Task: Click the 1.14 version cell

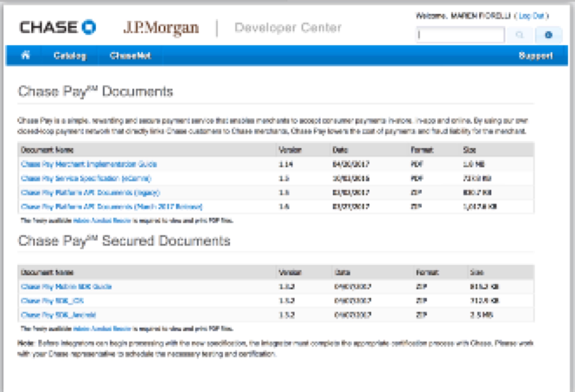Action: pyautogui.click(x=286, y=164)
